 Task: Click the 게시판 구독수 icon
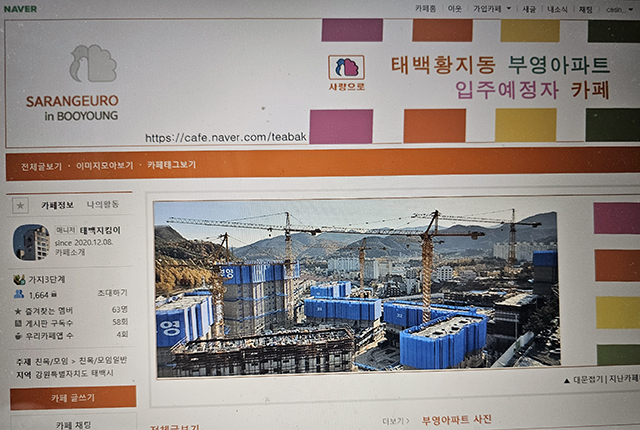[x=18, y=324]
